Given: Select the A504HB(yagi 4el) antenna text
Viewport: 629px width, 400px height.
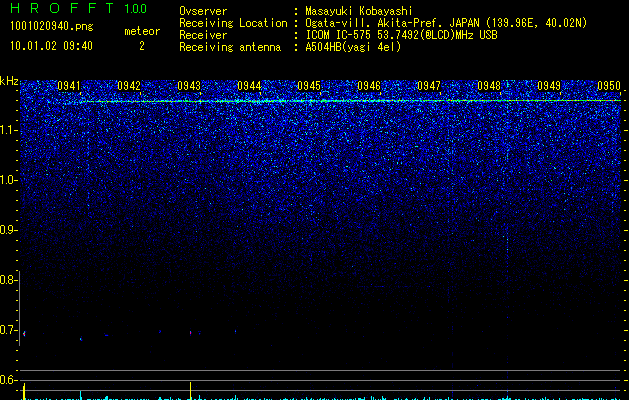Looking at the screenshot, I should pos(353,47).
